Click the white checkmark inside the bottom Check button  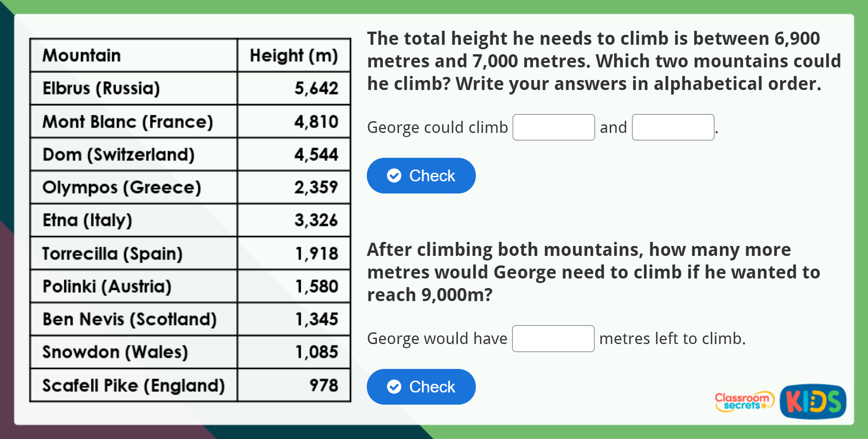pos(394,387)
